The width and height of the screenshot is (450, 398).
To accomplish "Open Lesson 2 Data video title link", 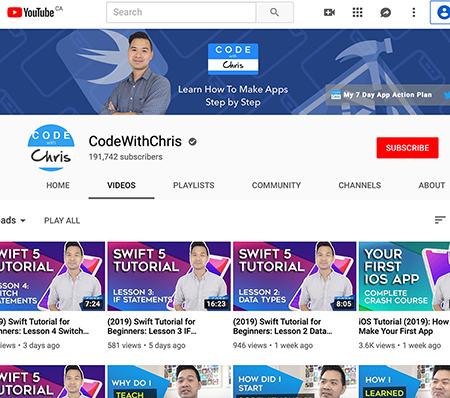I will tap(283, 326).
